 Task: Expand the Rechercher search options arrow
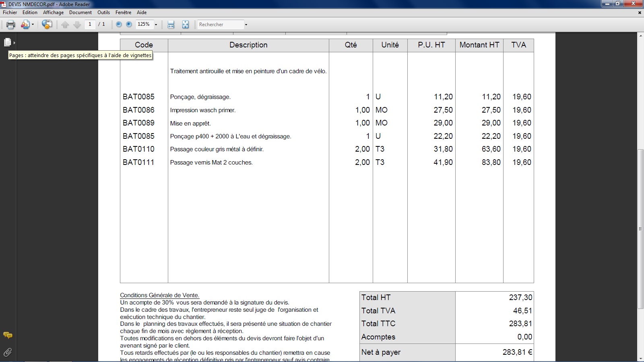tap(246, 25)
